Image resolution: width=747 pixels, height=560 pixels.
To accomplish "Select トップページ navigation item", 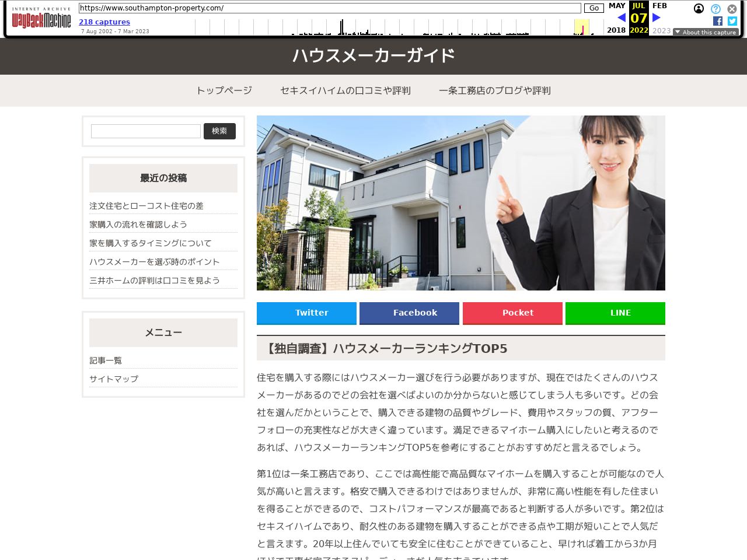I will coord(224,90).
